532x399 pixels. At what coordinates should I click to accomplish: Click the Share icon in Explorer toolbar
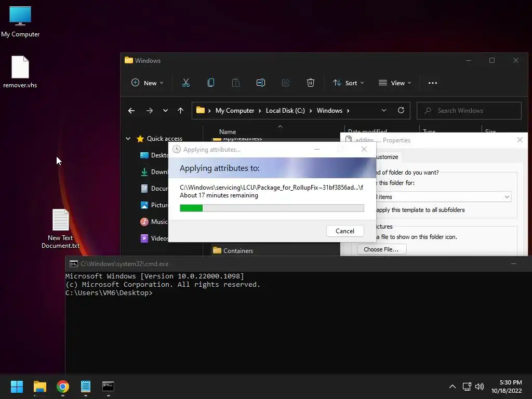[286, 83]
